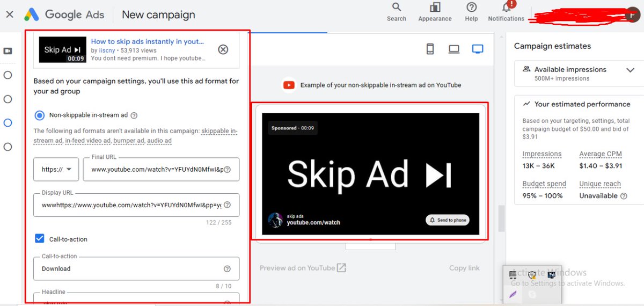Click the preview pane vertical scrollbar thumb
Viewport: 644px width, 306px height.
click(500, 218)
